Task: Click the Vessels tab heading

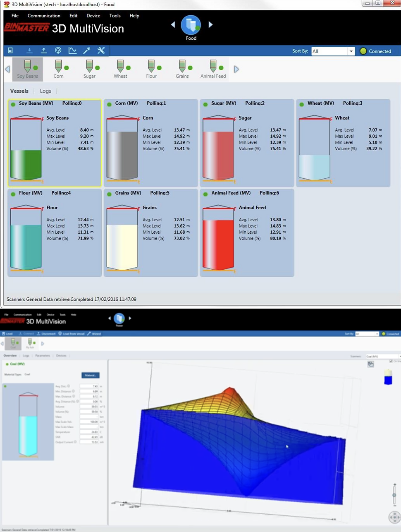Action: [x=19, y=91]
